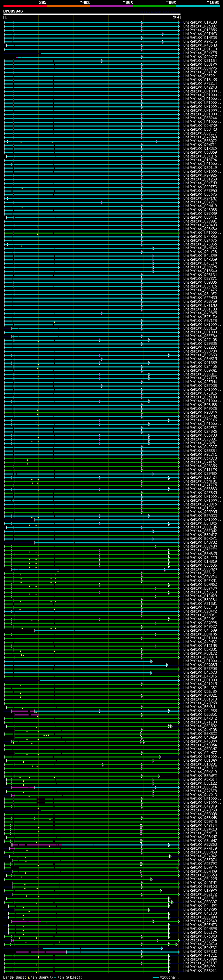Open the UniRef100_B2XYE5 hit label
223x980 pixels.
[200, 53]
